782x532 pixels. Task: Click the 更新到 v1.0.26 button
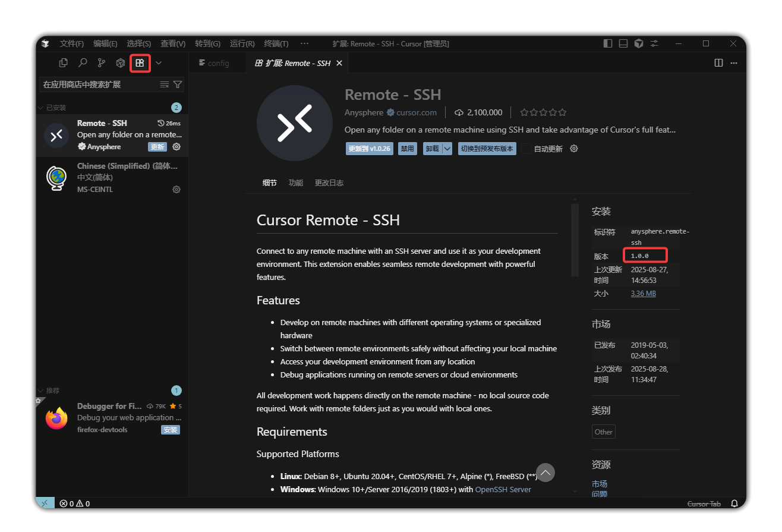369,149
